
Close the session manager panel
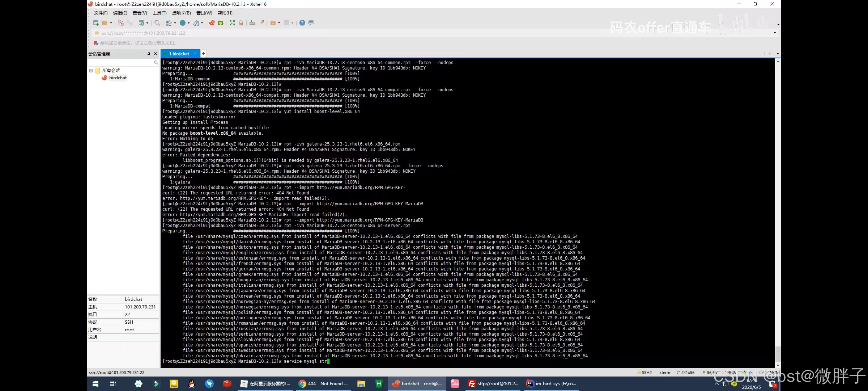[x=156, y=54]
